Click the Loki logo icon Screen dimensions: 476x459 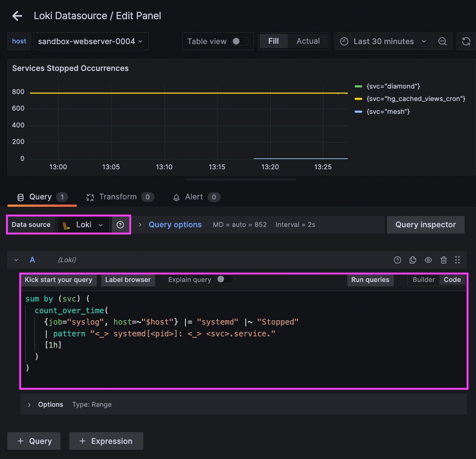coord(66,225)
